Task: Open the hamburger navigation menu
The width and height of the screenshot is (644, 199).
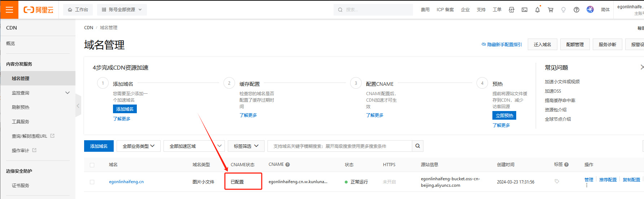Action: pyautogui.click(x=9, y=10)
